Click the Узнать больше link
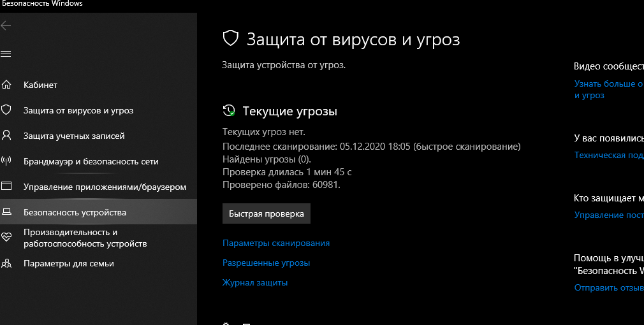Image resolution: width=644 pixels, height=325 pixels. 609,89
